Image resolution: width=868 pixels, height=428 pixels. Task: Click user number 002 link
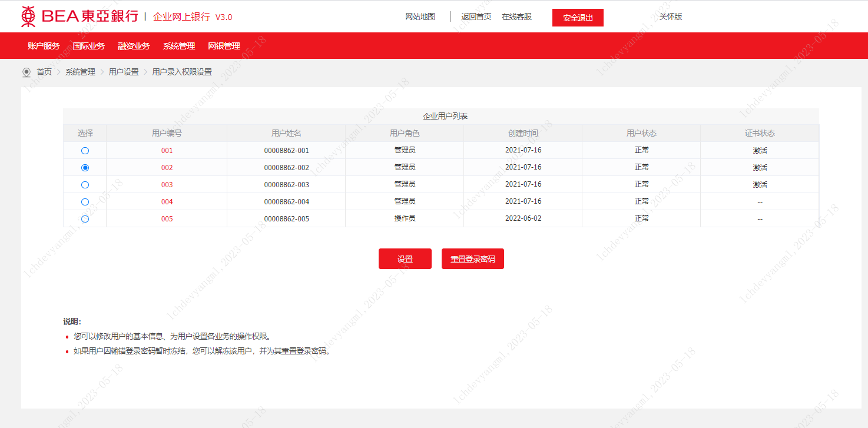pos(167,168)
